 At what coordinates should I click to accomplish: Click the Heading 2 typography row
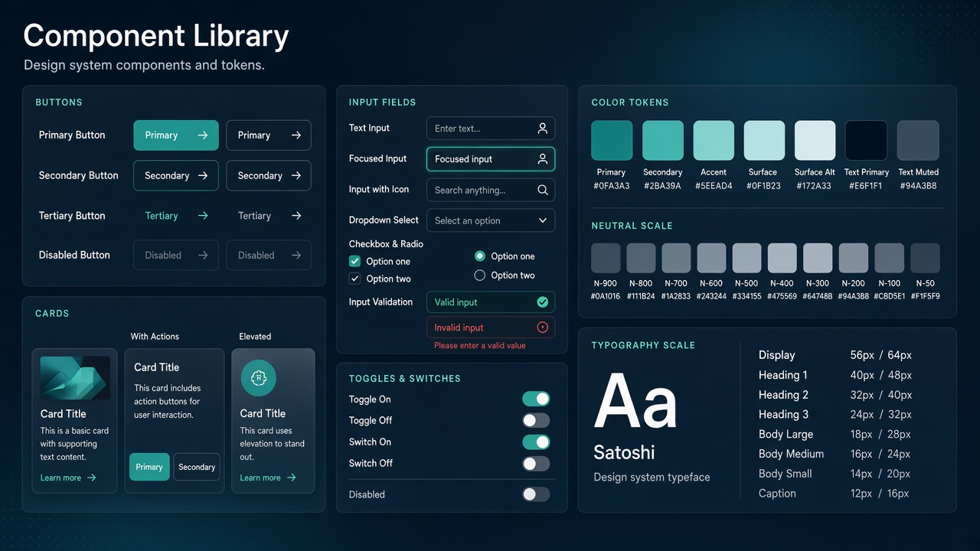click(x=835, y=395)
